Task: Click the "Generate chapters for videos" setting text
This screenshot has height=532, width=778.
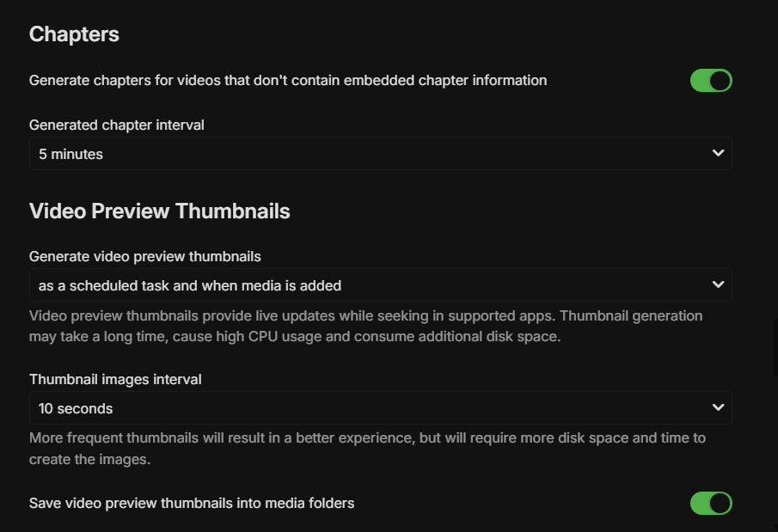Action: (288, 80)
